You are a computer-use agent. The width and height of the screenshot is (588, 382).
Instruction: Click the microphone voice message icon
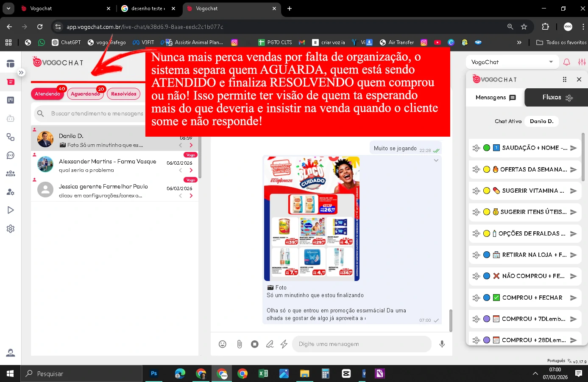click(442, 344)
